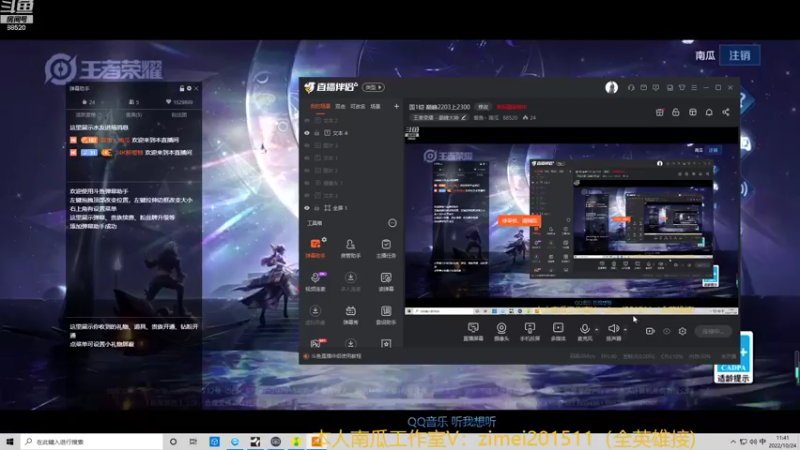Expand speaker options arrow
Screen dimensions: 800x450
point(625,330)
